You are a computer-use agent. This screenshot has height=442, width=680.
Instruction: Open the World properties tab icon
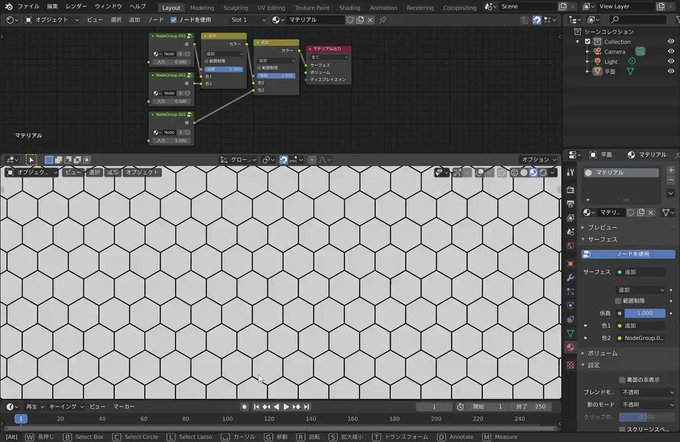pyautogui.click(x=571, y=246)
